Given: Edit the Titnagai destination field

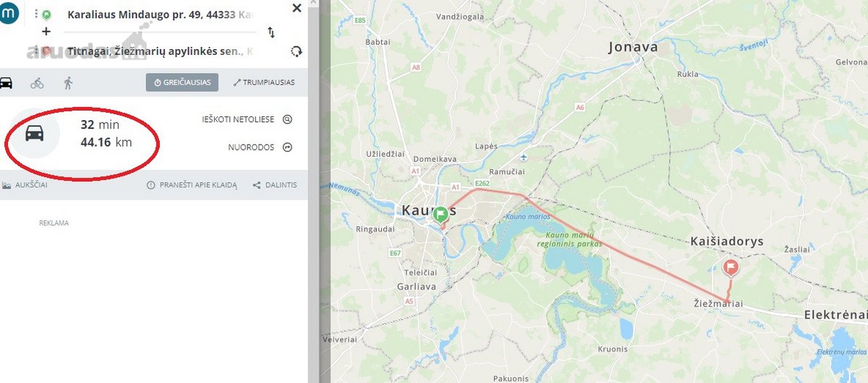Looking at the screenshot, I should (x=161, y=51).
